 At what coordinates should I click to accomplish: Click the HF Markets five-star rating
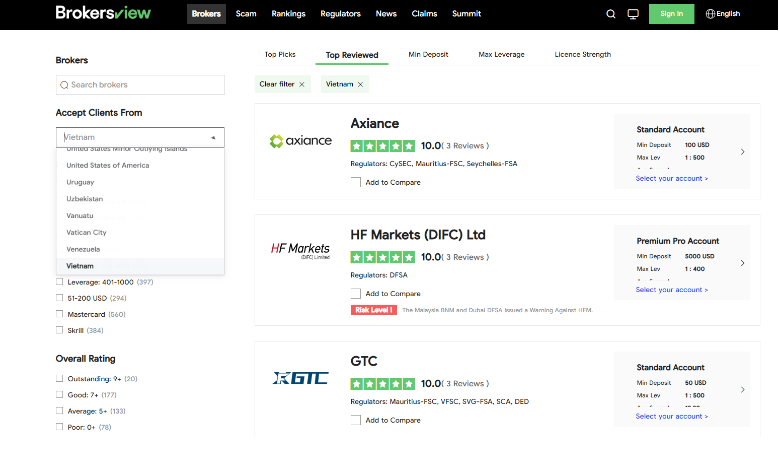click(383, 257)
